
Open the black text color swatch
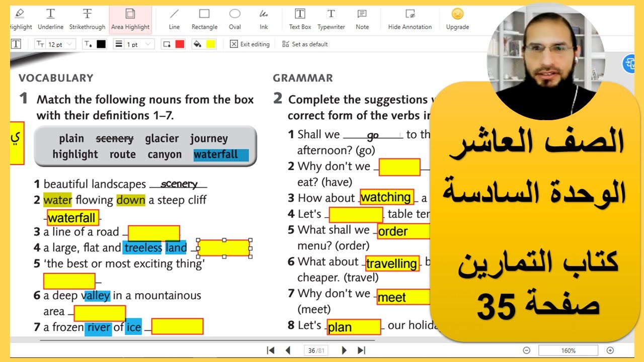click(101, 44)
